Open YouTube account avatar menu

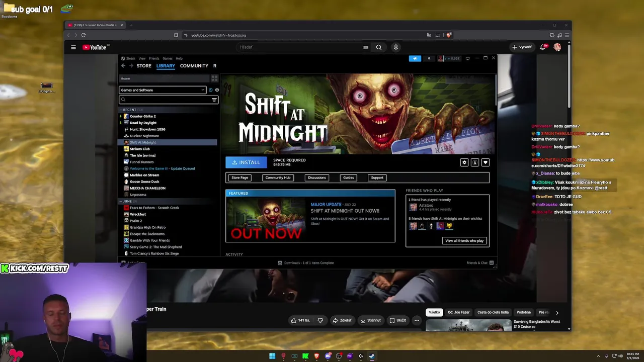pyautogui.click(x=557, y=47)
